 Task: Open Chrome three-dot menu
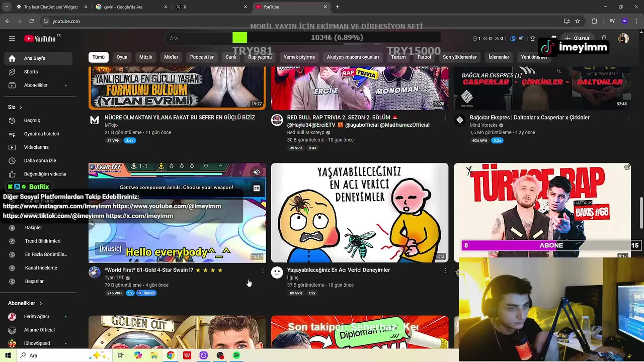(636, 21)
